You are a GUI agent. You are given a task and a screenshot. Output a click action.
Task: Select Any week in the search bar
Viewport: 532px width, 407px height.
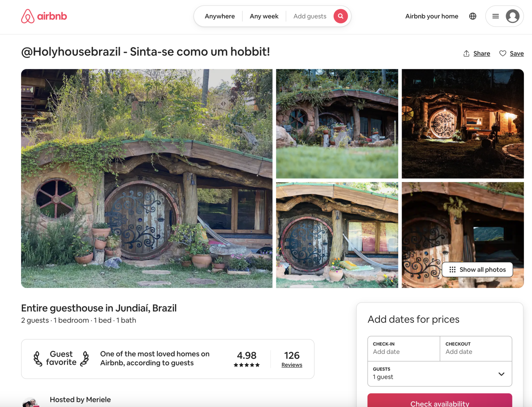coord(264,16)
